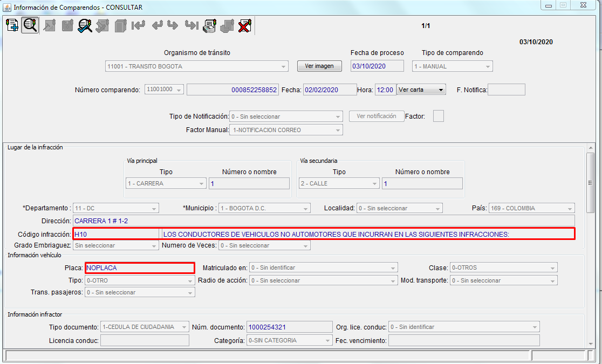Screen dimensions: 602x364
Task: Click the magnifier with blue checkmark icon
Action: pos(85,25)
